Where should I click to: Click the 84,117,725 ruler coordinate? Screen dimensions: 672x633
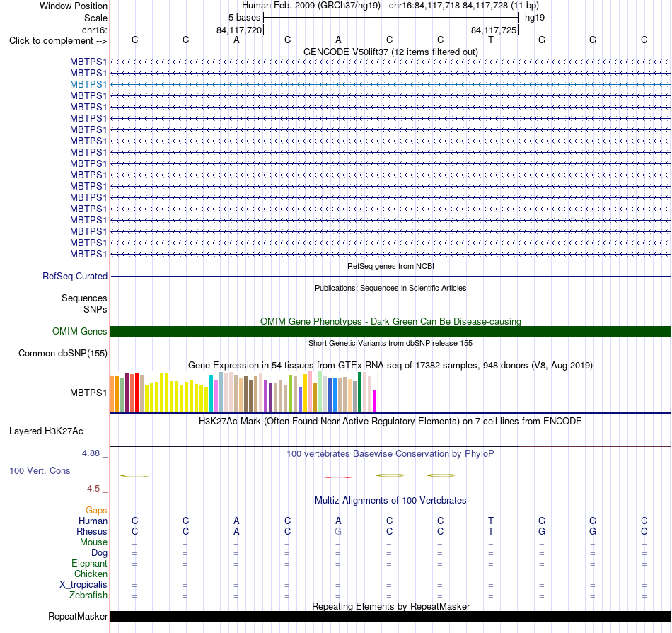tap(493, 30)
